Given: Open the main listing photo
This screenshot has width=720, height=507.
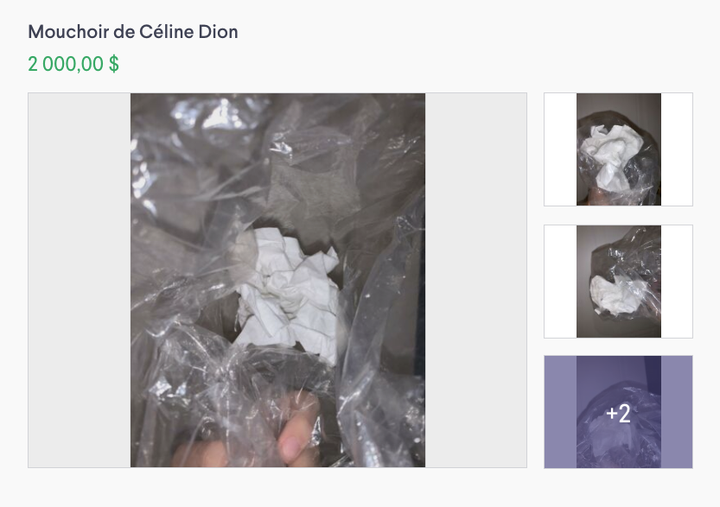Looking at the screenshot, I should coord(277,280).
